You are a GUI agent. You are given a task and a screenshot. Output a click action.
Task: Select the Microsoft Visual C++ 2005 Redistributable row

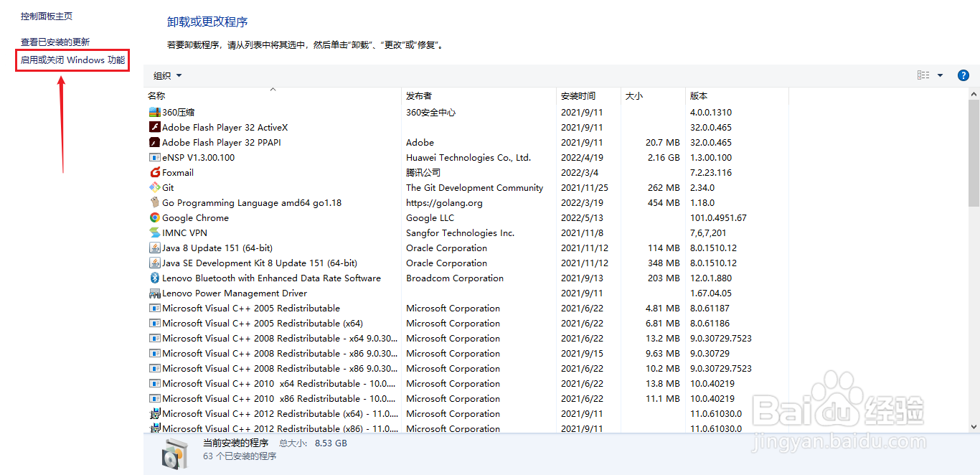click(x=466, y=308)
